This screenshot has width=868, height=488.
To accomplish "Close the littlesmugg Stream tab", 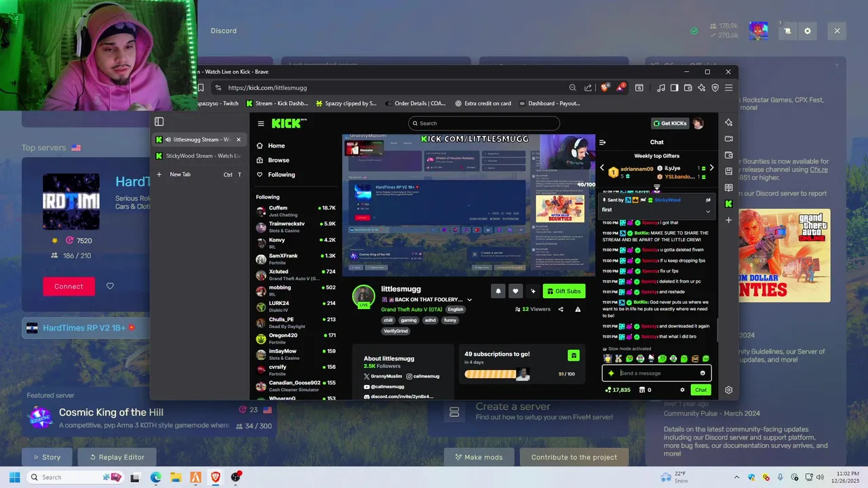I will point(238,140).
